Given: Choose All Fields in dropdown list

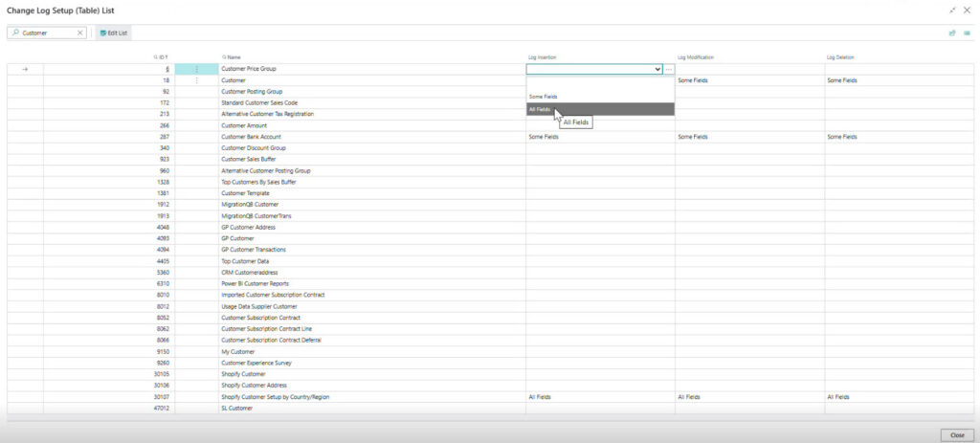Looking at the screenshot, I should [601, 109].
